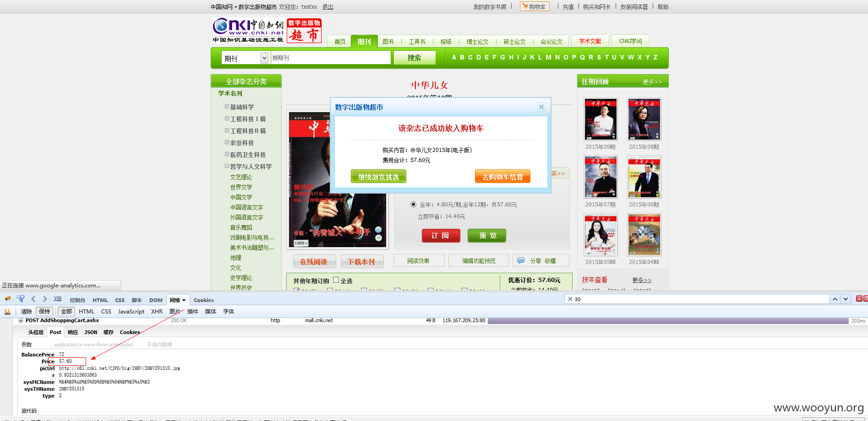
Task: Close the 数字出版物超市 popup dialog
Action: coord(541,107)
